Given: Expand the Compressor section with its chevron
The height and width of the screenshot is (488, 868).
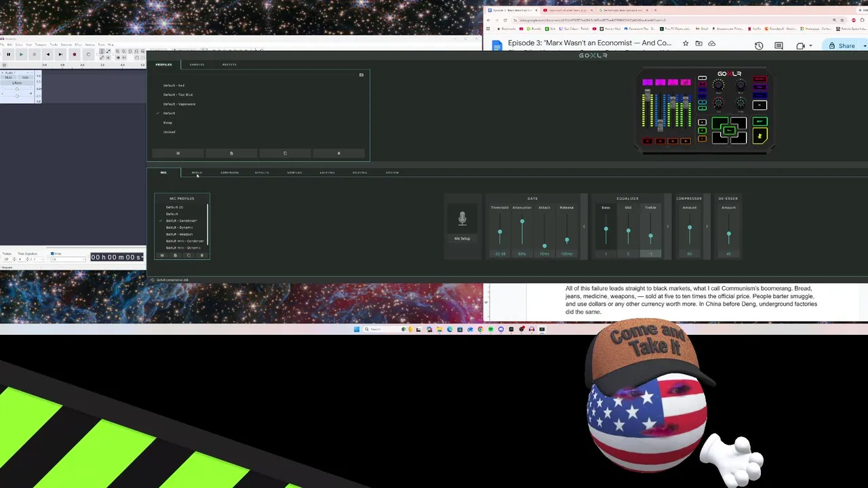Looking at the screenshot, I should tap(707, 226).
